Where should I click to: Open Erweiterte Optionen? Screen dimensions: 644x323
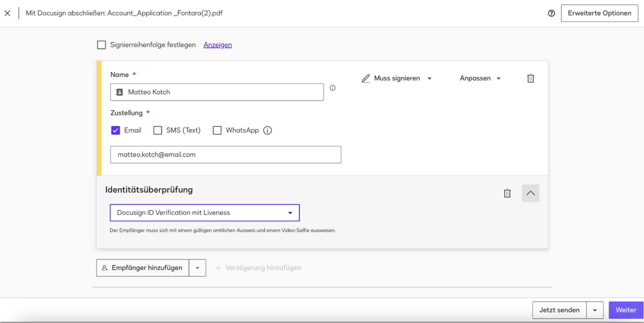pyautogui.click(x=599, y=13)
